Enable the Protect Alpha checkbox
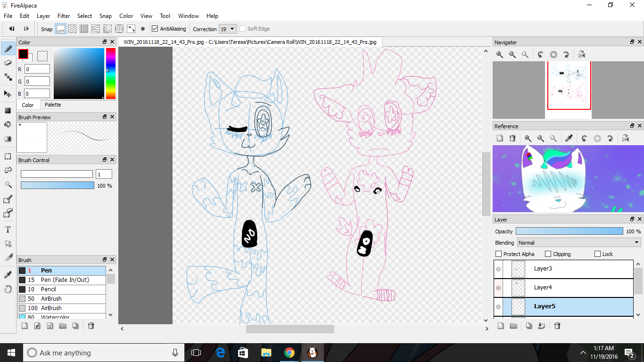Image resolution: width=644 pixels, height=362 pixels. [x=499, y=254]
